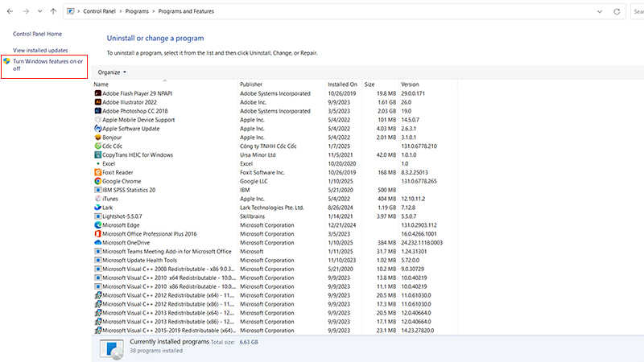Click the version 24.232.1118.0003 cell
Viewport: 644px width, 362px height.
tap(422, 243)
